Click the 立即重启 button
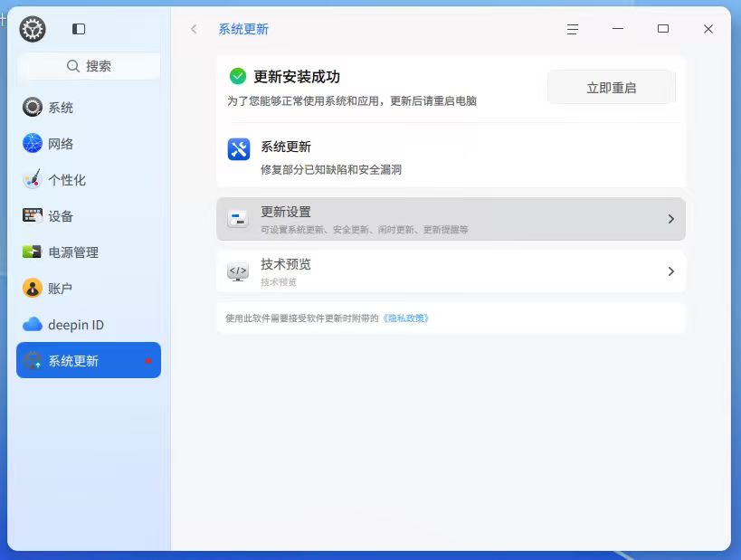The image size is (741, 560). click(x=612, y=88)
